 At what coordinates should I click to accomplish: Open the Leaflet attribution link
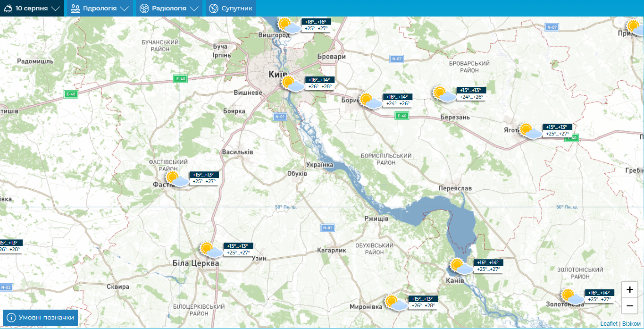(609, 324)
